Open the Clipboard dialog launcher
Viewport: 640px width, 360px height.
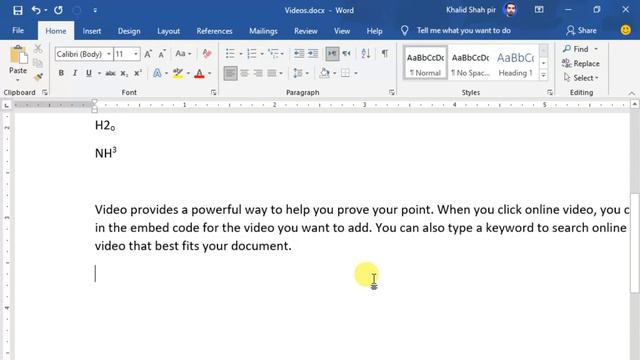(45, 93)
